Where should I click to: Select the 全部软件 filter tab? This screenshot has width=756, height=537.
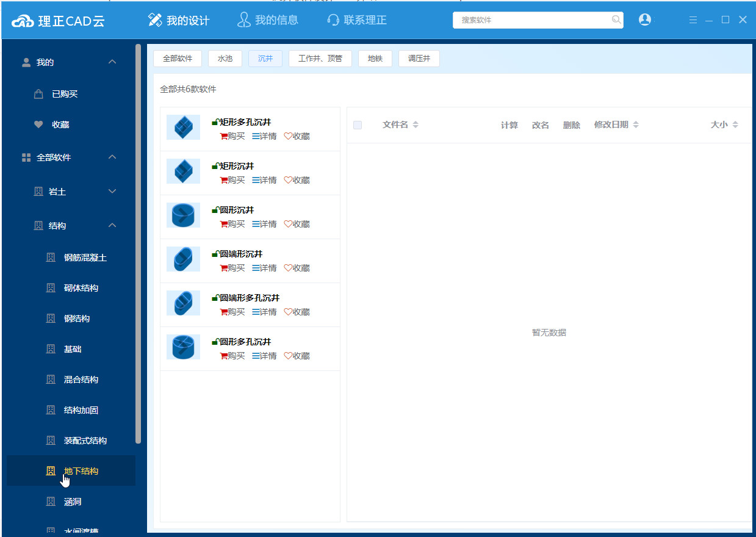pos(178,59)
